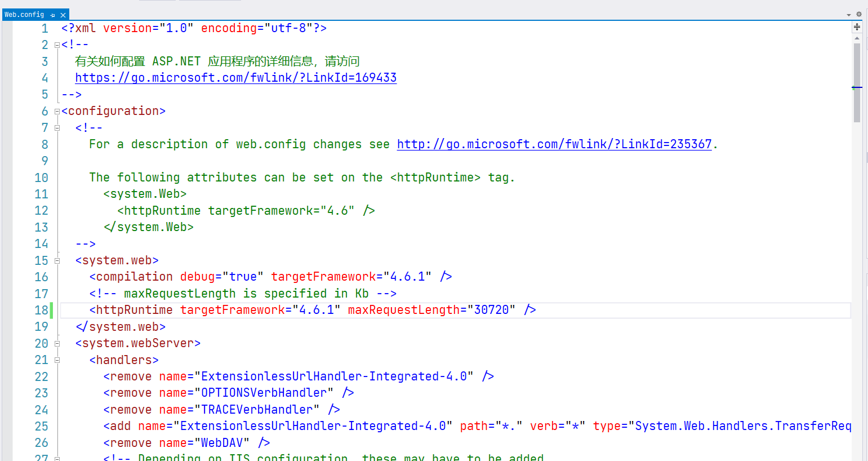Image resolution: width=868 pixels, height=461 pixels.
Task: Collapse the comment block on line 7
Action: [57, 128]
